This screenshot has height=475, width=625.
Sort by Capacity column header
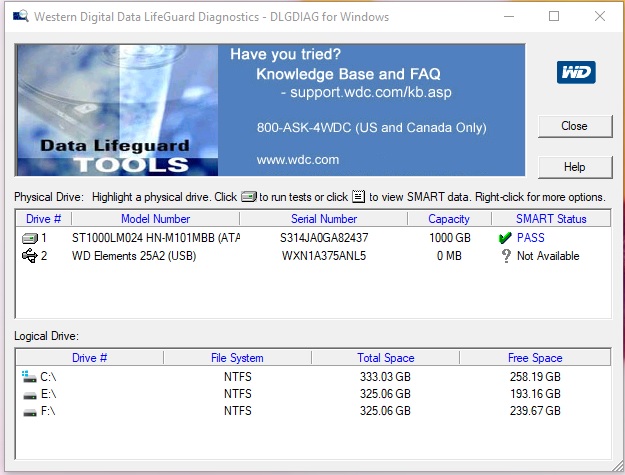449,219
